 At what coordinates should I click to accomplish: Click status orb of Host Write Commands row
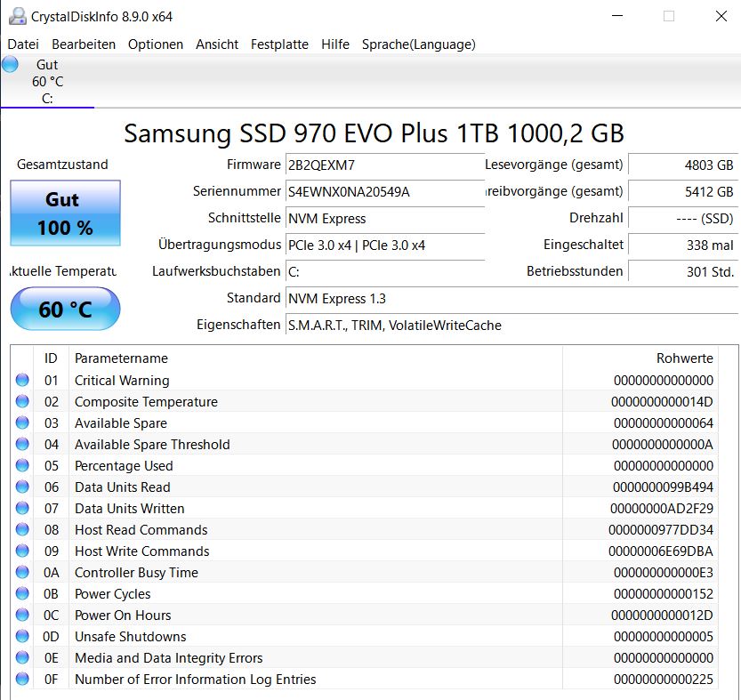(x=22, y=551)
